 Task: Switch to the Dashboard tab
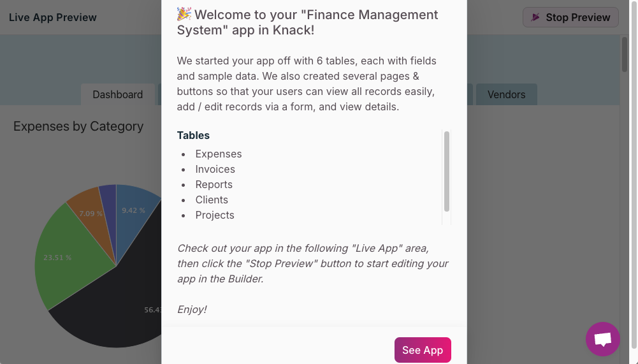[x=118, y=94]
